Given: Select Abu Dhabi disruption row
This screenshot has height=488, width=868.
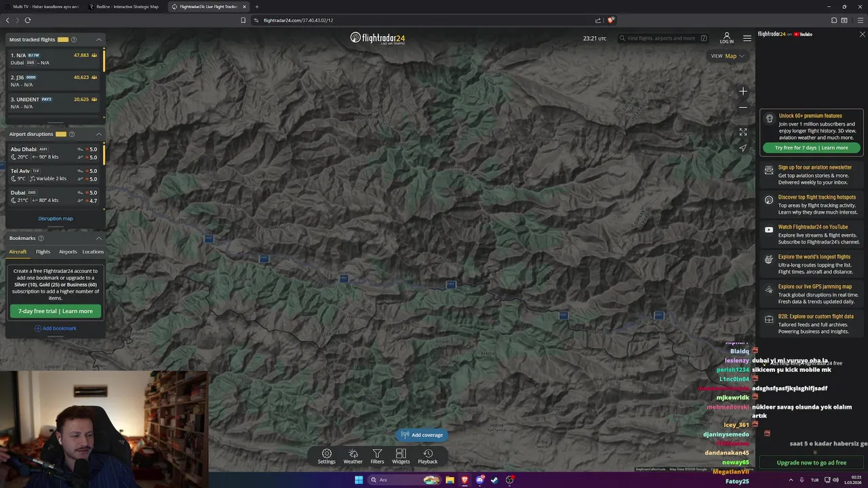Looking at the screenshot, I should coord(54,152).
